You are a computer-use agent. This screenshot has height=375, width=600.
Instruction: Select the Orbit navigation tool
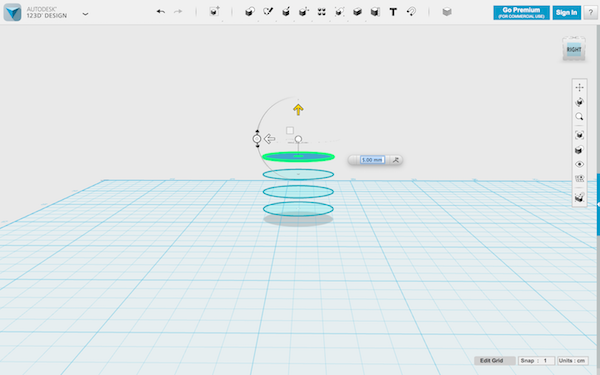[x=579, y=102]
